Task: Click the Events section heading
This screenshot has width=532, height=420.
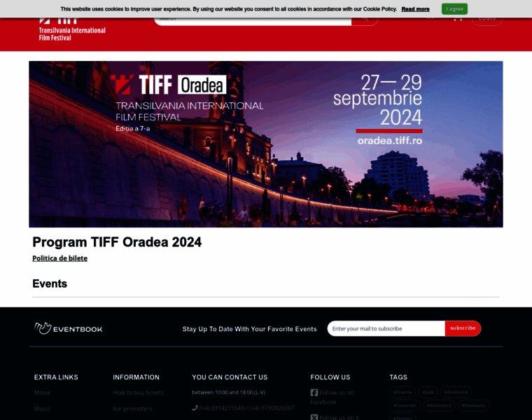Action: click(x=50, y=283)
